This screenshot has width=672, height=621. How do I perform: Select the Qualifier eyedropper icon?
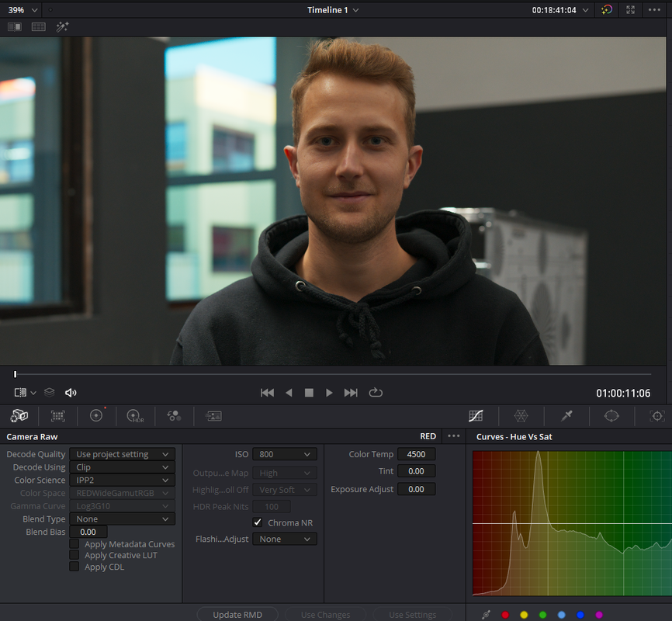(x=566, y=415)
